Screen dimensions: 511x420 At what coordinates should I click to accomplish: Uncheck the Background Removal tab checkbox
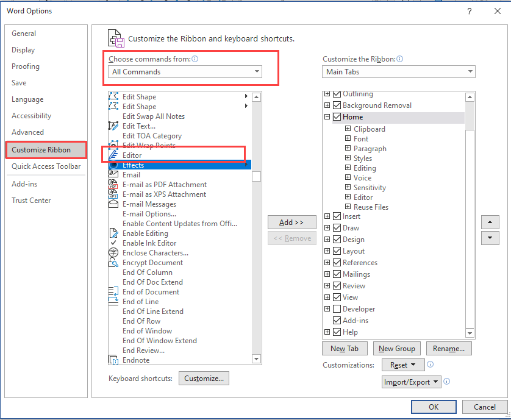[337, 105]
